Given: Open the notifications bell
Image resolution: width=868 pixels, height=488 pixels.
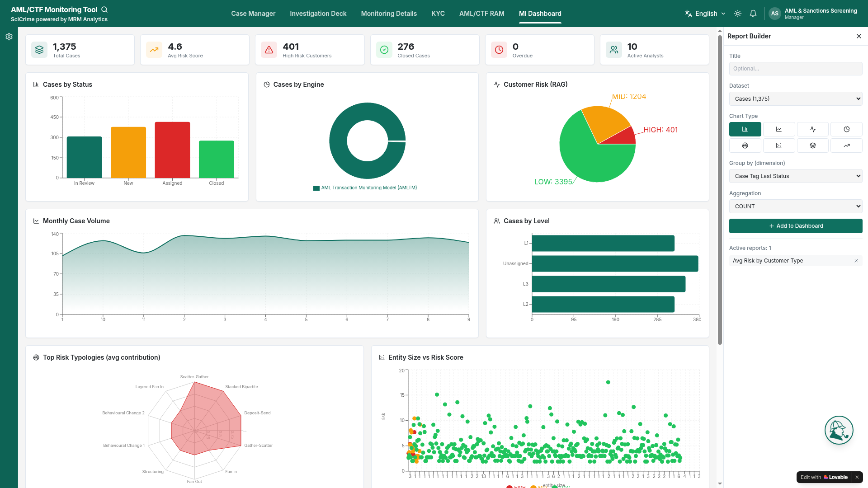Looking at the screenshot, I should (753, 14).
